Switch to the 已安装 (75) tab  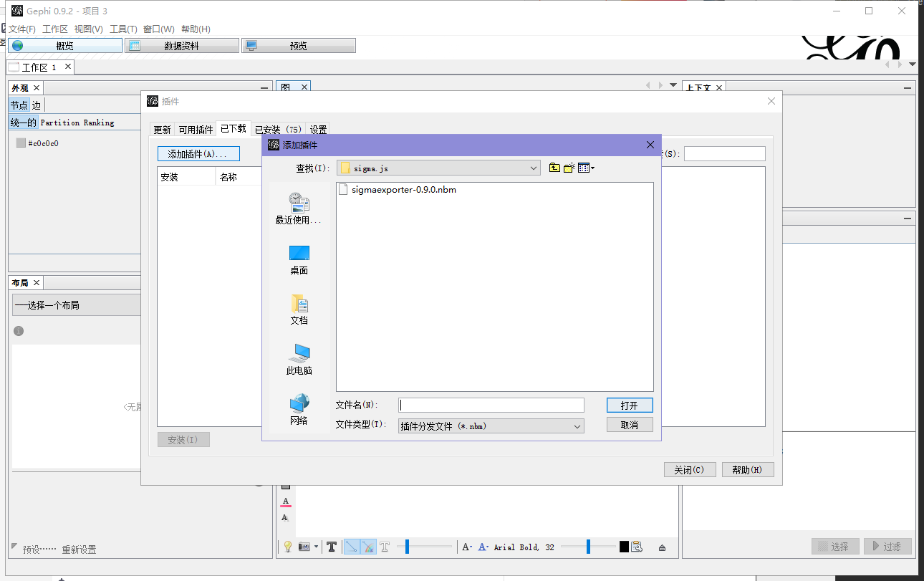[x=276, y=129]
